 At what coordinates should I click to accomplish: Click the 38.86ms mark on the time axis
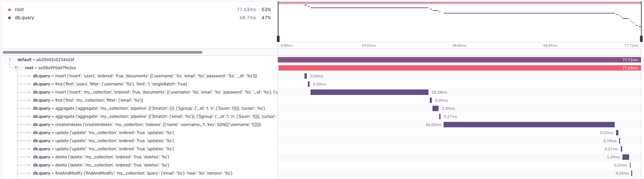(459, 46)
